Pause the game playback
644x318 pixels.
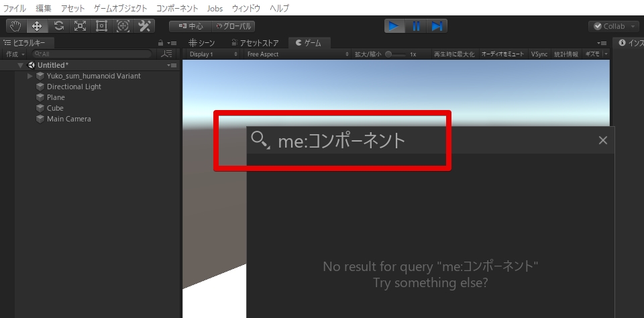point(416,26)
